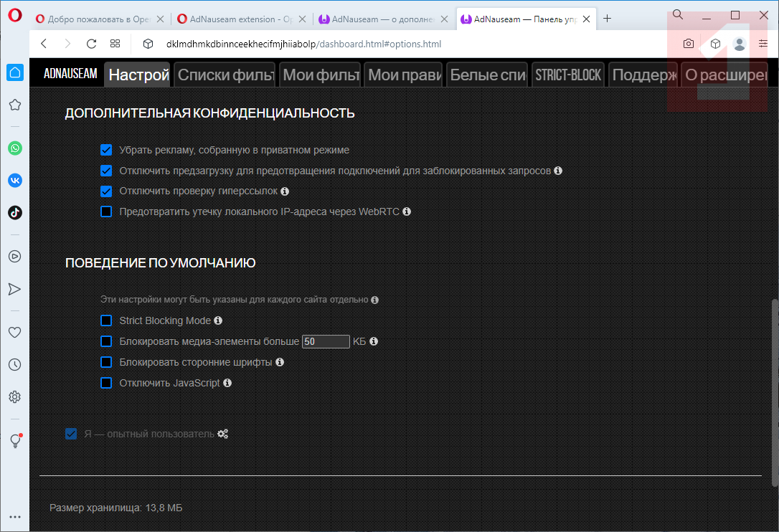Uncheck Отключить проверку гиперссылок
Image resolution: width=779 pixels, height=532 pixels.
pos(106,191)
